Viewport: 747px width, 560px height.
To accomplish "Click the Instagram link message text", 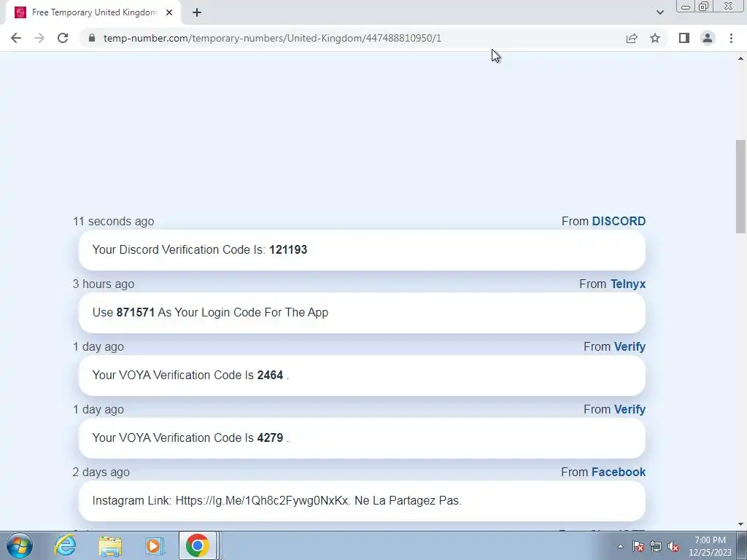I will [276, 500].
